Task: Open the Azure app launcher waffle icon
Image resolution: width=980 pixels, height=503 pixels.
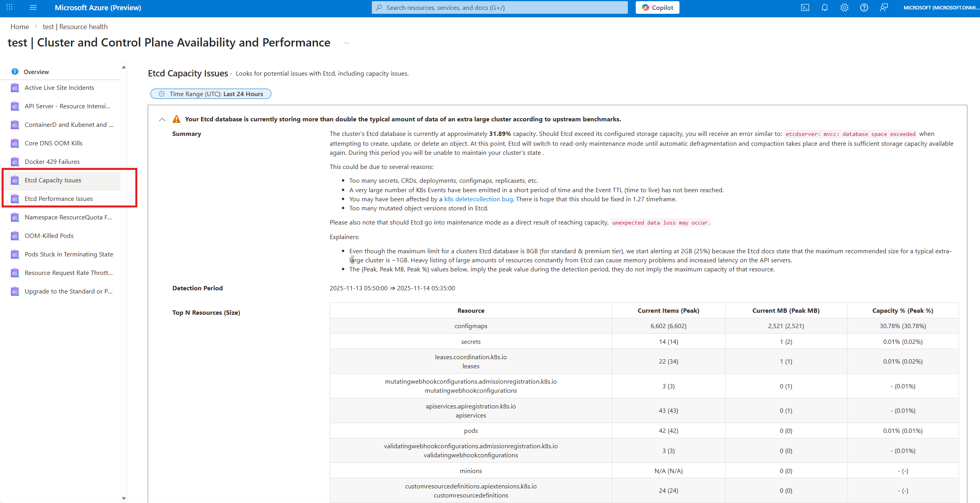Action: click(x=9, y=7)
